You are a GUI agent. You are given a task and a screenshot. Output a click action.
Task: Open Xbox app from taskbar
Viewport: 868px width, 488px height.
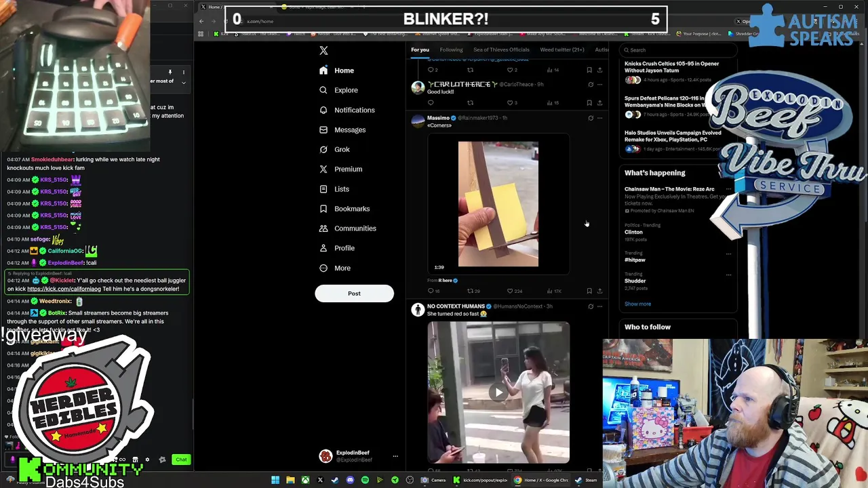point(305,481)
